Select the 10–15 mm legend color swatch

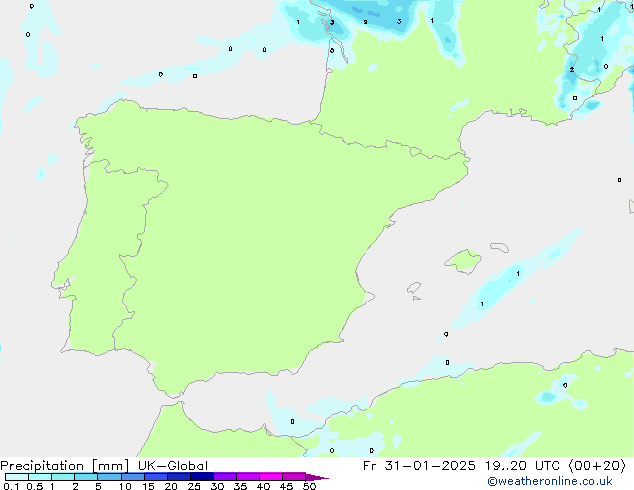(x=132, y=477)
